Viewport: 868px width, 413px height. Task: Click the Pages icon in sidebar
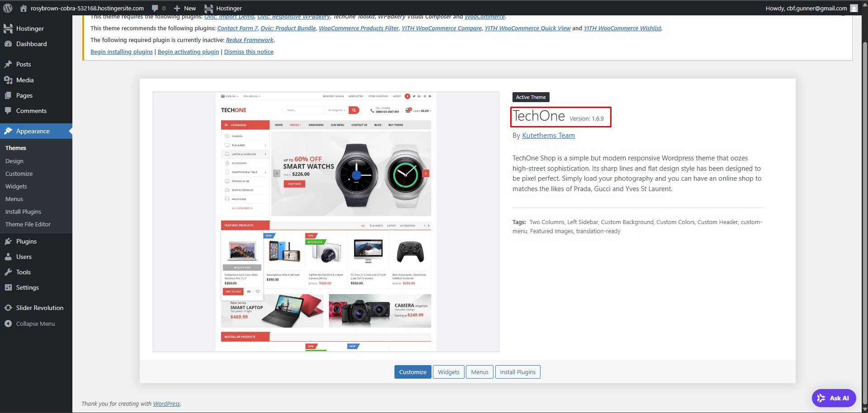[8, 95]
